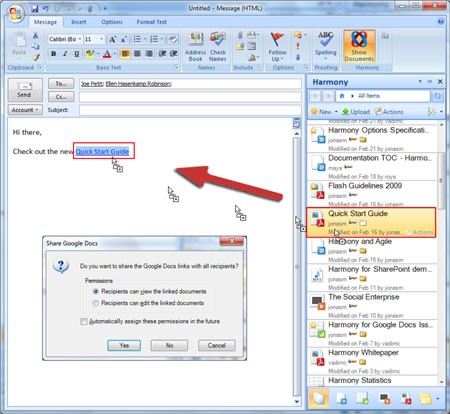Click No in Share Google Docs dialog
450x414 pixels.
coord(169,345)
